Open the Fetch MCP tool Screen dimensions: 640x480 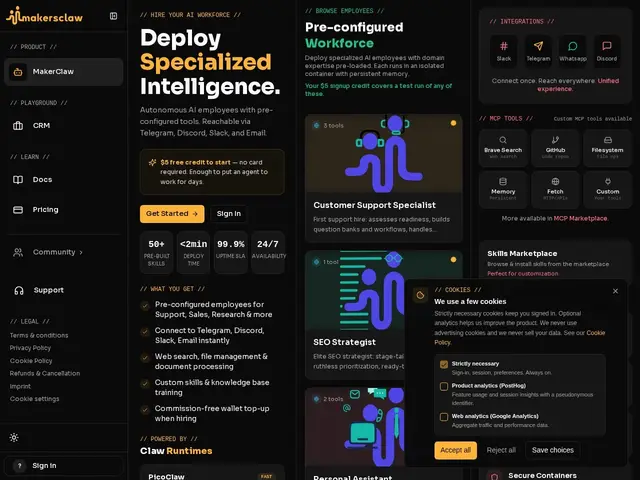pyautogui.click(x=556, y=189)
